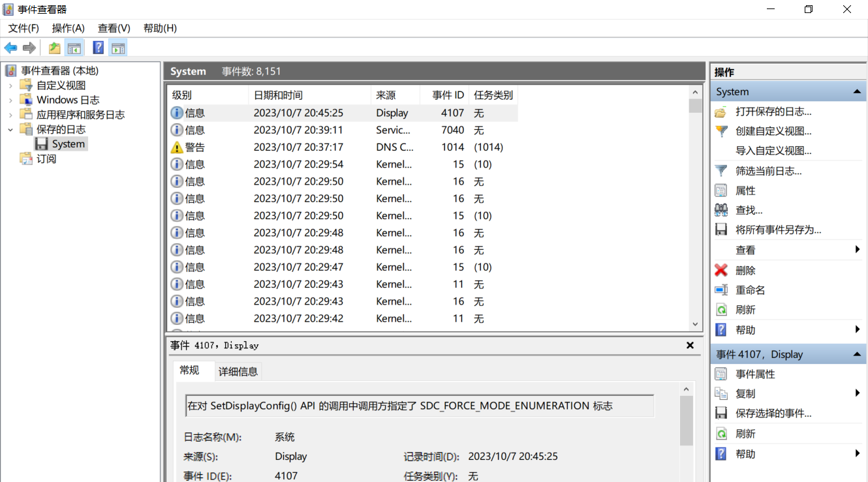Select event row dated 2023/10/7 20:29:42

(x=343, y=319)
